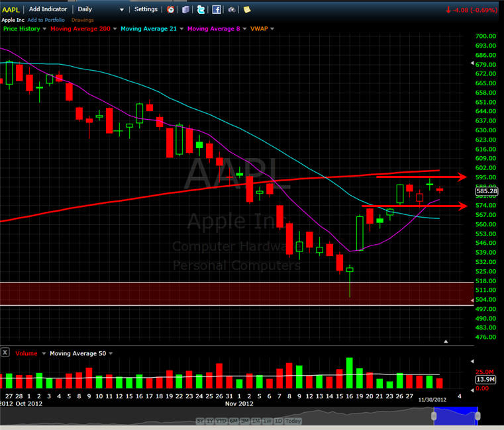Click the Nov 2012 axis label

click(x=239, y=404)
